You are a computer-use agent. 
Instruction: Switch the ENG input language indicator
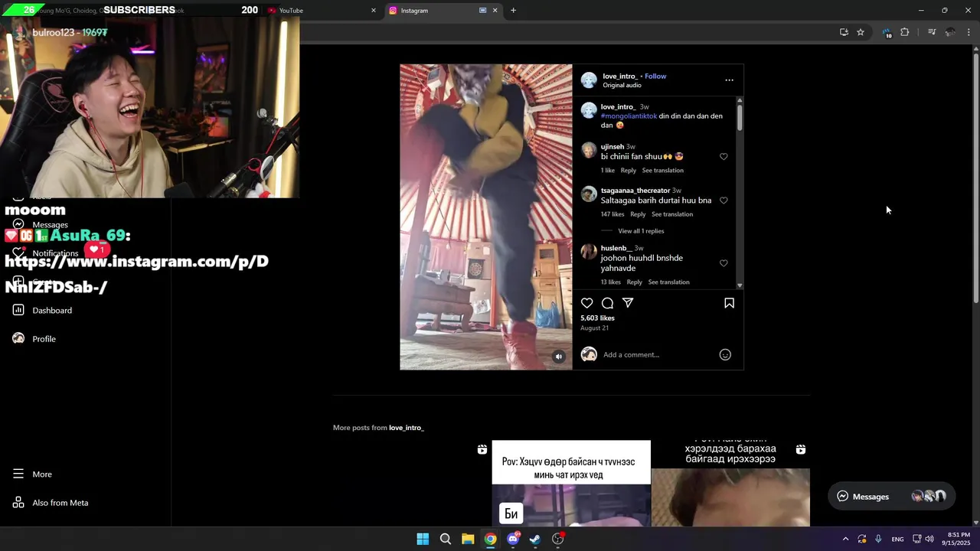(897, 539)
